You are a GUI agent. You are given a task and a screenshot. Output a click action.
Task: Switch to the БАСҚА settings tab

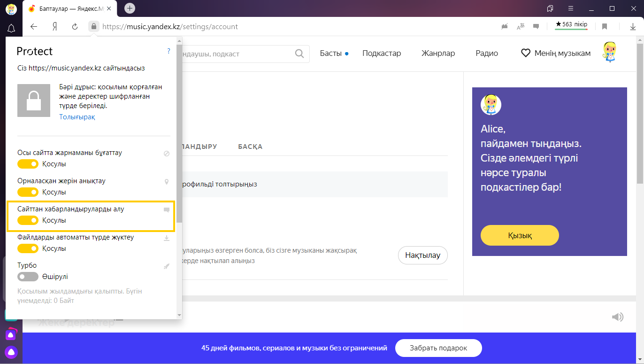[x=250, y=147]
